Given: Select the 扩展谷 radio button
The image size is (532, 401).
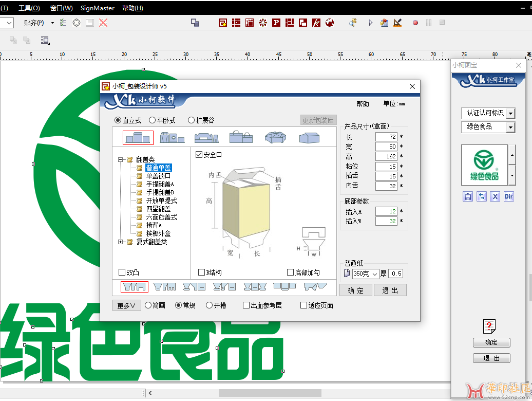Looking at the screenshot, I should click(x=191, y=120).
